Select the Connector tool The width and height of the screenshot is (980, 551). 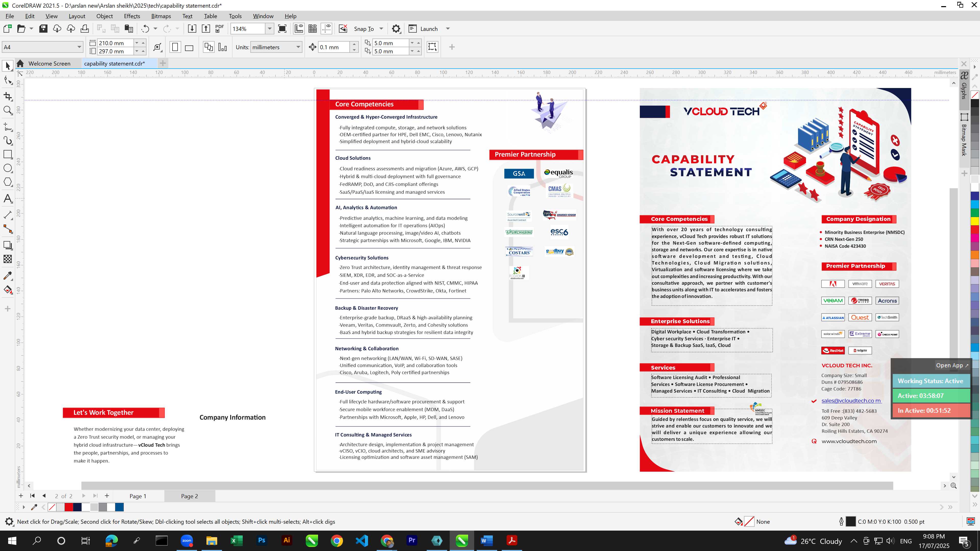coord(8,229)
